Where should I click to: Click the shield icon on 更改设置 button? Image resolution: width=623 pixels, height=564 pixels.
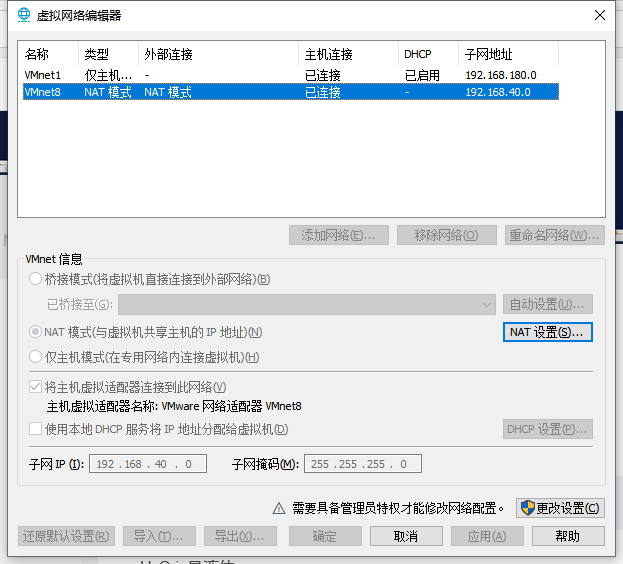pyautogui.click(x=528, y=508)
